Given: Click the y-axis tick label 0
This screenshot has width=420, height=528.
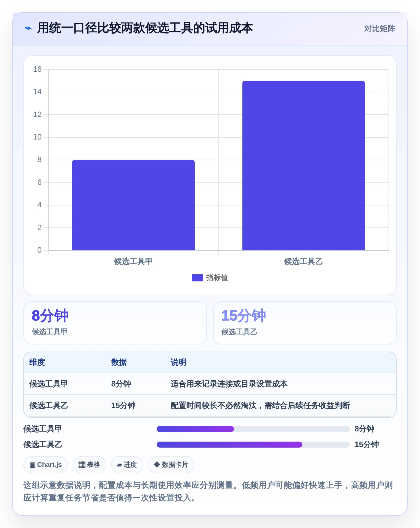Looking at the screenshot, I should (x=39, y=250).
